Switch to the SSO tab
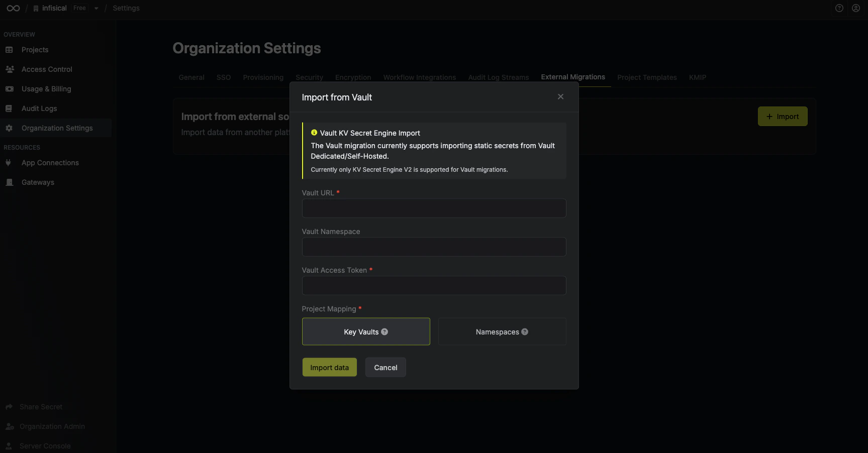 point(224,77)
